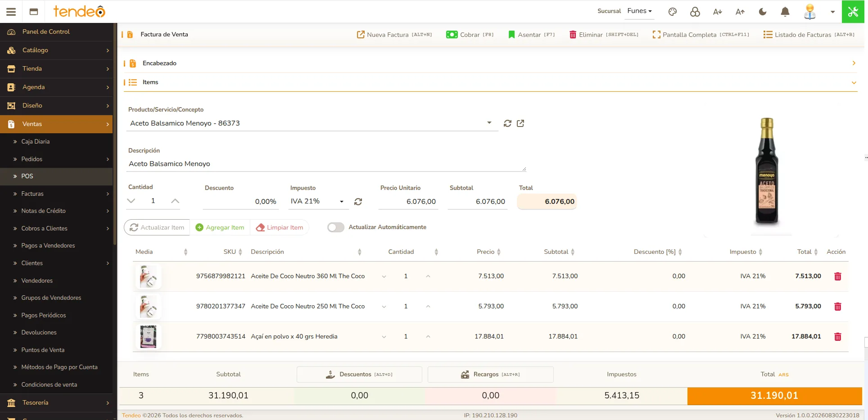
Task: Open Devoluciones in the sidebar
Action: pos(56,333)
